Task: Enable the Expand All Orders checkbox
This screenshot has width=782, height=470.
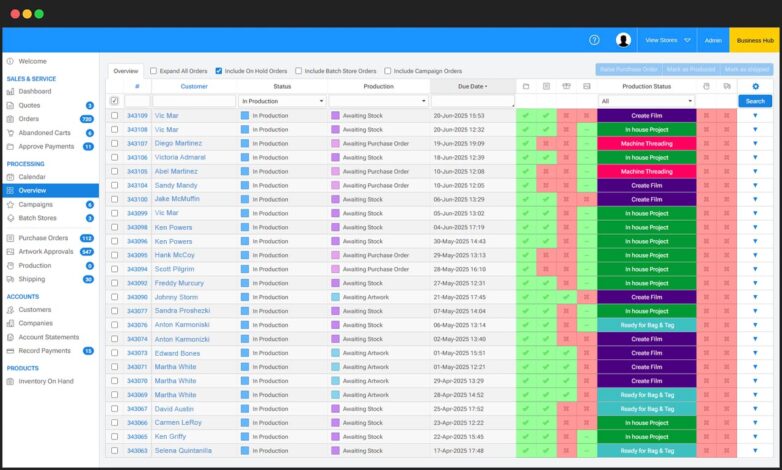Action: (x=153, y=71)
